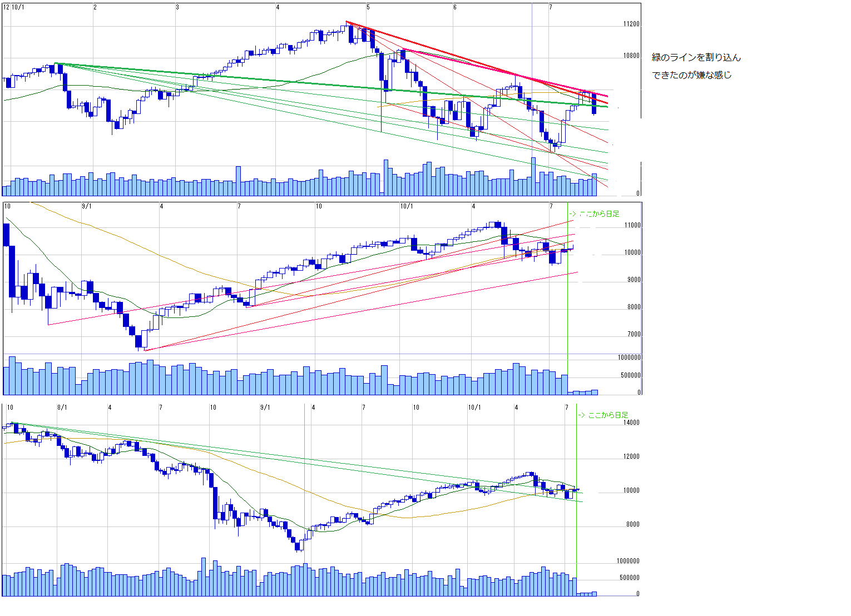Click the 500000 volume label in bottom chart
Viewport: 851px width, 616px height.
point(629,578)
